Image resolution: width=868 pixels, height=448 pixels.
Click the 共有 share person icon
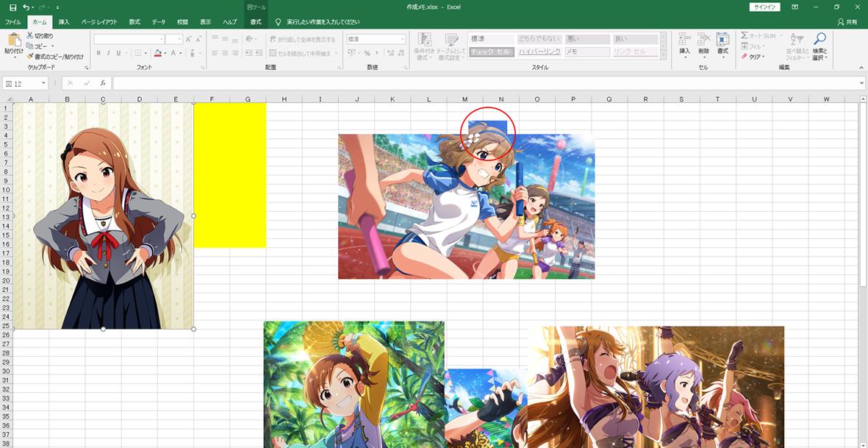[840, 22]
